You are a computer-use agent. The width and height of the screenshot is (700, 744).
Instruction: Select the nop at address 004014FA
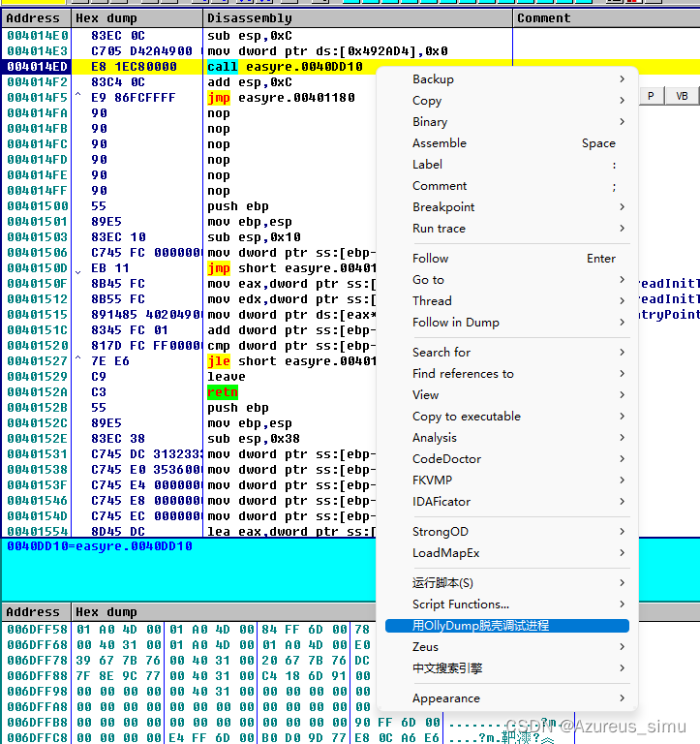(219, 113)
